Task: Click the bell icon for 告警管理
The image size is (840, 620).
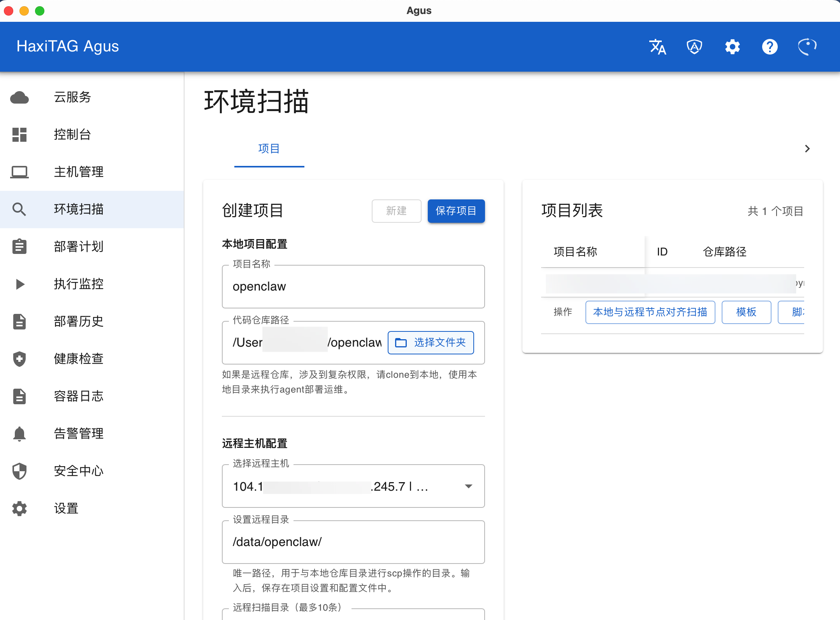Action: tap(19, 433)
